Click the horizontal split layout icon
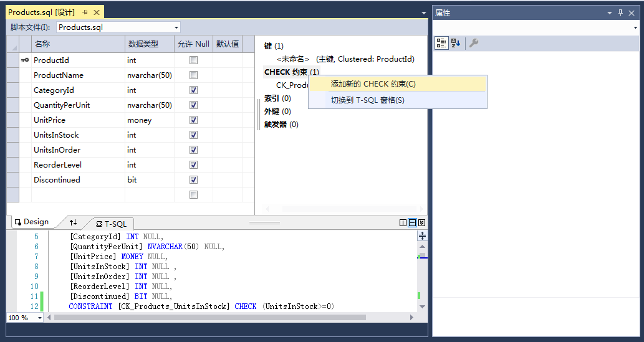Image resolution: width=644 pixels, height=342 pixels. 412,222
